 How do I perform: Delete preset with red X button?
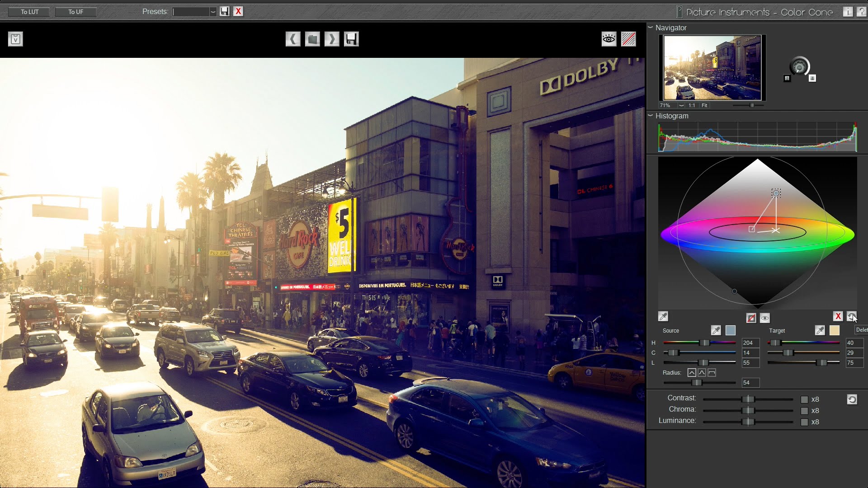tap(238, 11)
